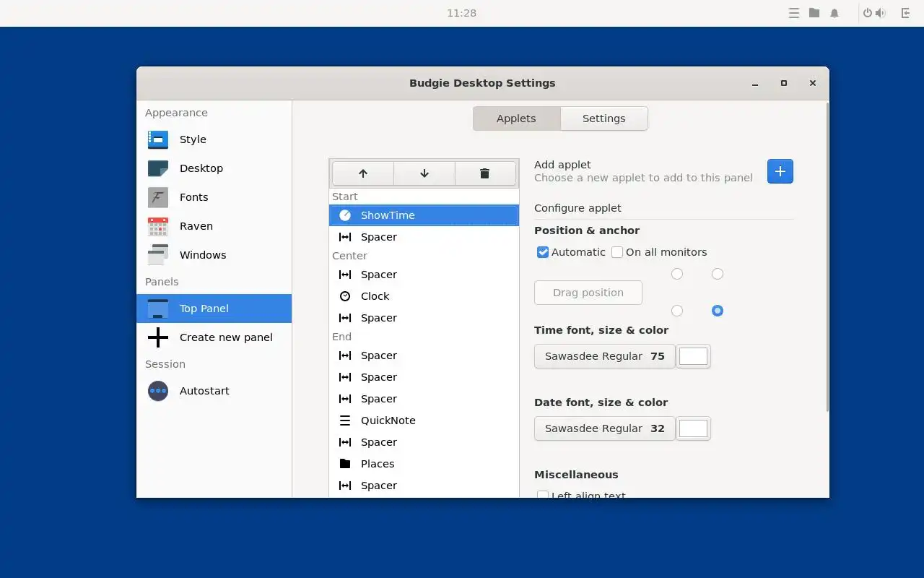Screen dimensions: 924x578
Task: Select the Spacer directly below ShowTime
Action: point(424,237)
